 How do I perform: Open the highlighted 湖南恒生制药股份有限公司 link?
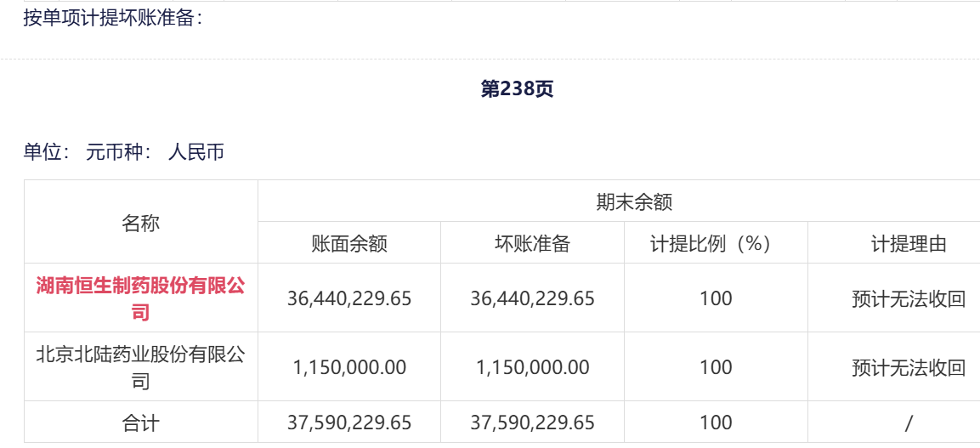[140, 298]
